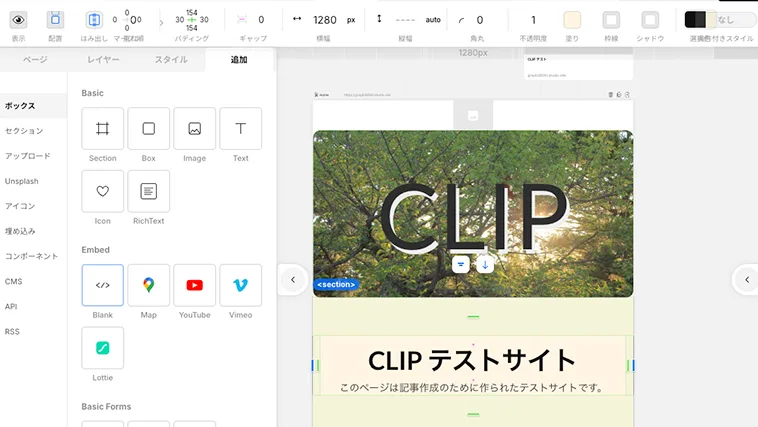Open the px width unit dropdown
The height and width of the screenshot is (427, 758).
(x=351, y=20)
